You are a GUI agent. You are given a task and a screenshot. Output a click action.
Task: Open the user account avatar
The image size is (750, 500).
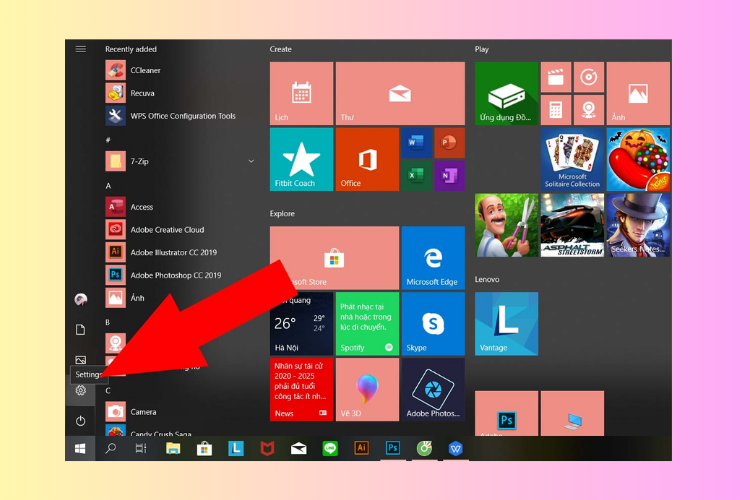81,300
